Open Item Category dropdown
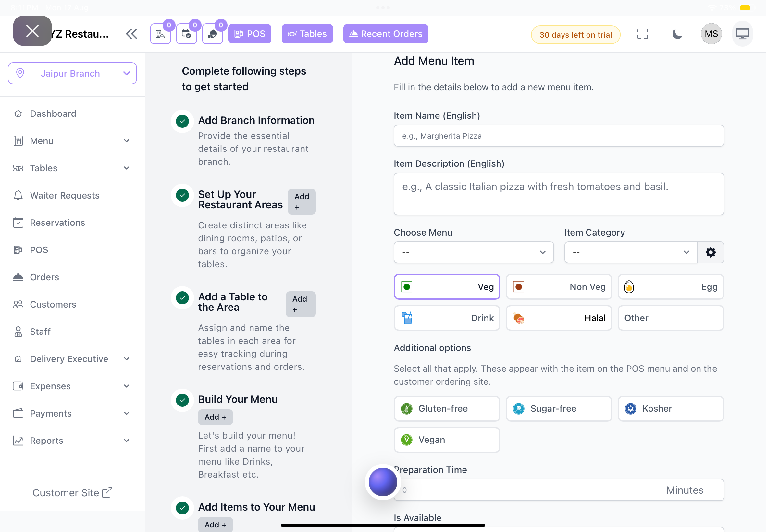 click(x=631, y=252)
